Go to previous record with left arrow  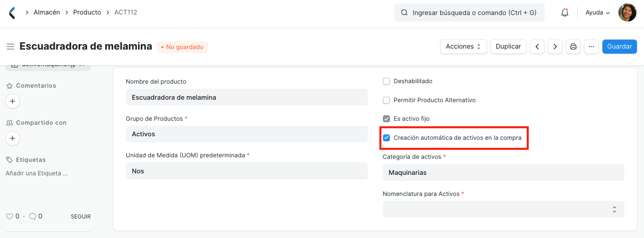pyautogui.click(x=537, y=47)
